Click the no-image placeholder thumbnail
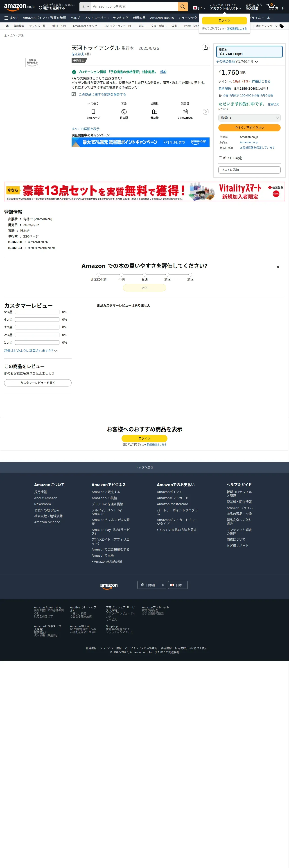The image size is (289, 868). tap(32, 62)
